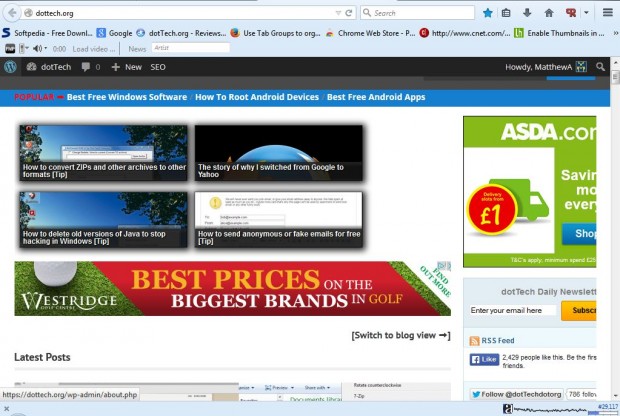Click the Shop button in ASDA ad
The image size is (620, 416).
tap(579, 234)
